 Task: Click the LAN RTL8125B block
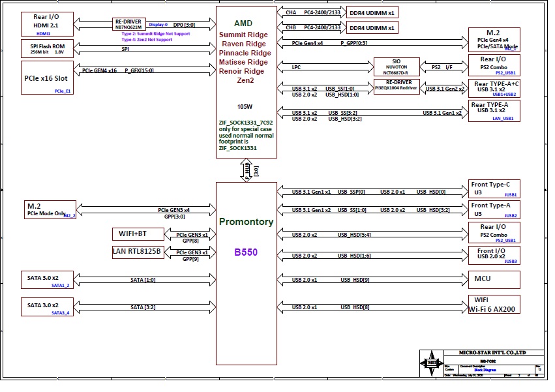tap(138, 252)
